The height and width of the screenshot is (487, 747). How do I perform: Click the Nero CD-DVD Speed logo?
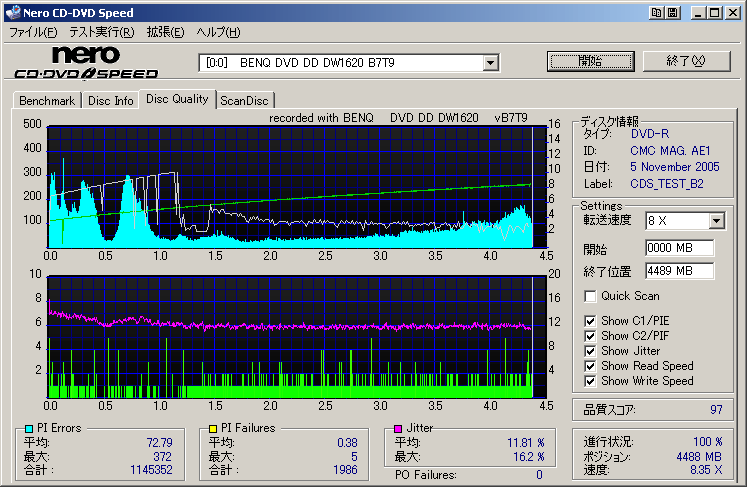click(x=86, y=62)
